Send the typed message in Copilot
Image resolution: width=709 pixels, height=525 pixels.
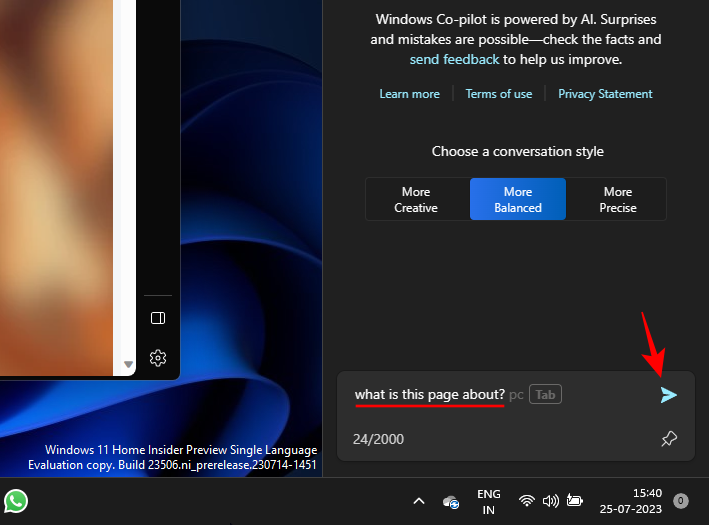668,395
